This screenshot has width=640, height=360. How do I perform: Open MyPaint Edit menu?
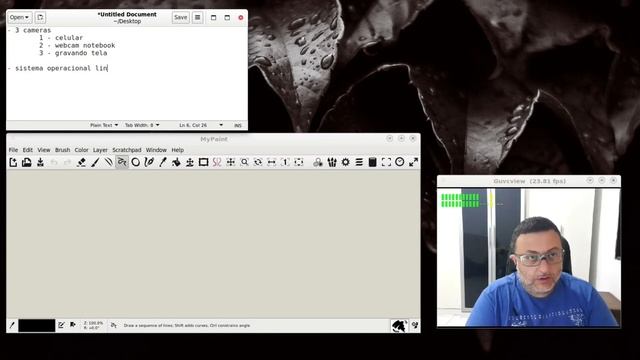tap(27, 150)
